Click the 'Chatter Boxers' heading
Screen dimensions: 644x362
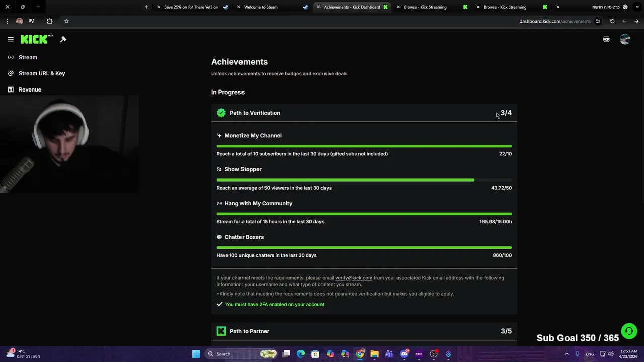tap(244, 237)
